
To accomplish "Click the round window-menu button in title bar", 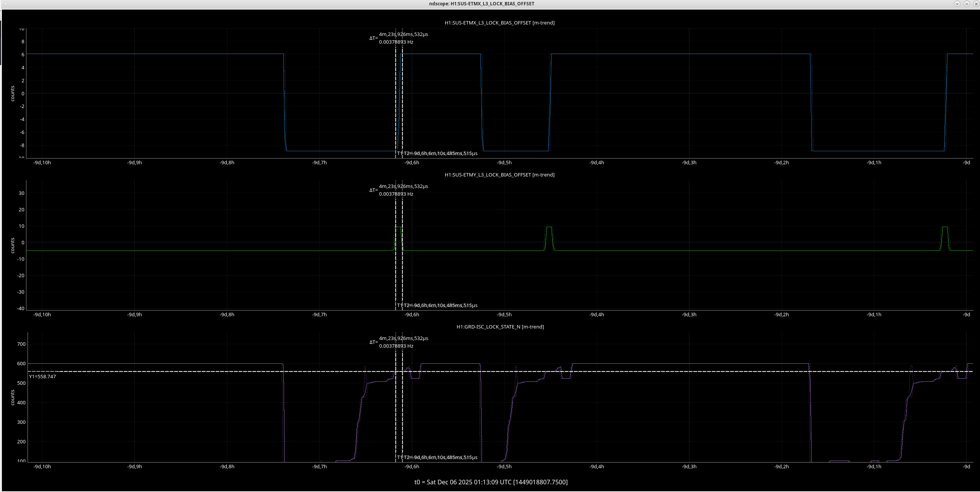I will [x=5, y=3].
